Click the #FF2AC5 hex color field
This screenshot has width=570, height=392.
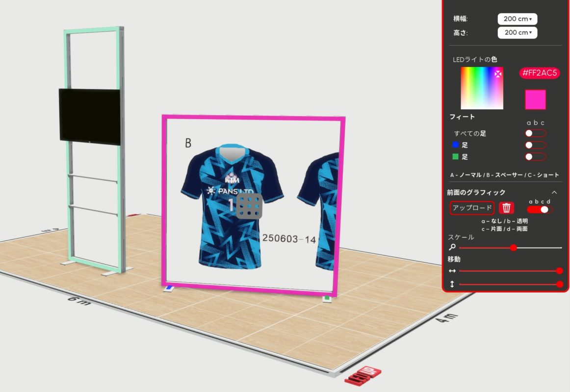pyautogui.click(x=540, y=73)
